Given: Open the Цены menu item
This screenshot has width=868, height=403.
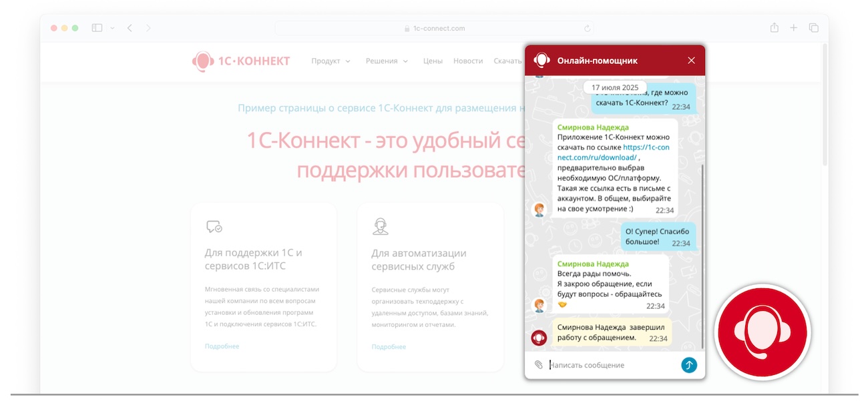Looking at the screenshot, I should 433,61.
